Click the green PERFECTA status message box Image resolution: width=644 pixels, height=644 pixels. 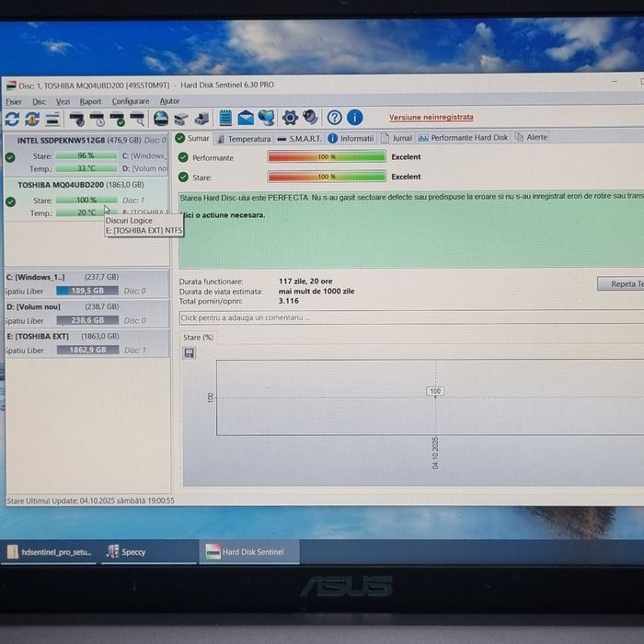[x=411, y=230]
